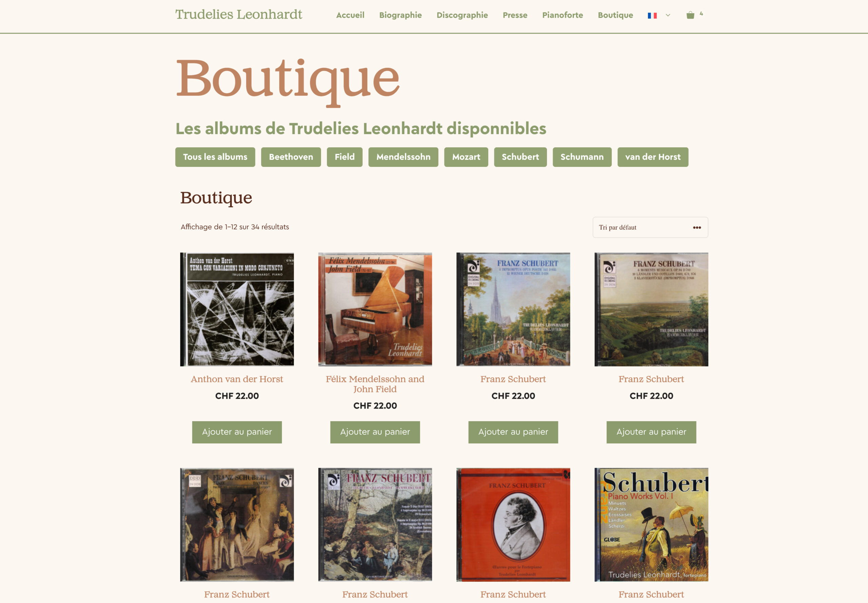The width and height of the screenshot is (868, 603).
Task: Select the van der Horst filter
Action: point(652,157)
